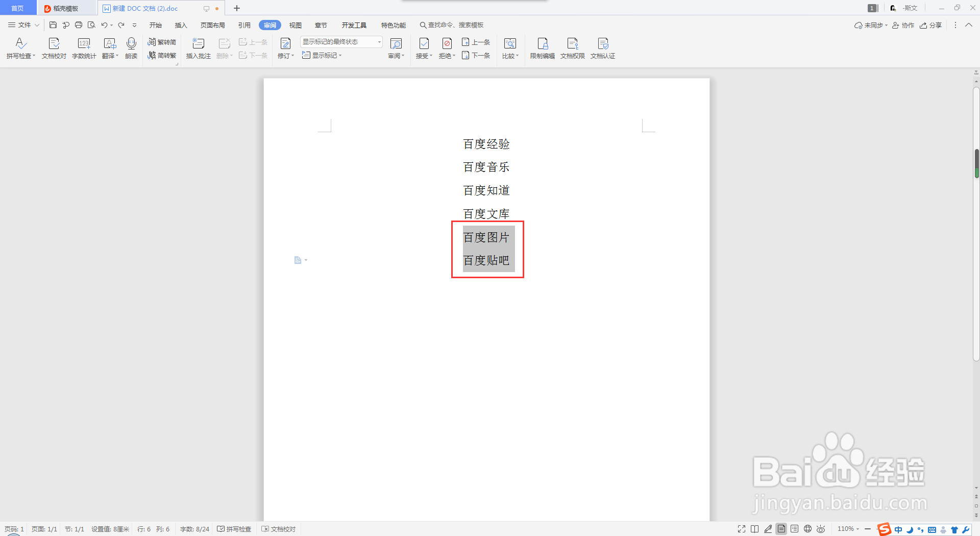
Task: Switch to writing mode view
Action: point(768,529)
